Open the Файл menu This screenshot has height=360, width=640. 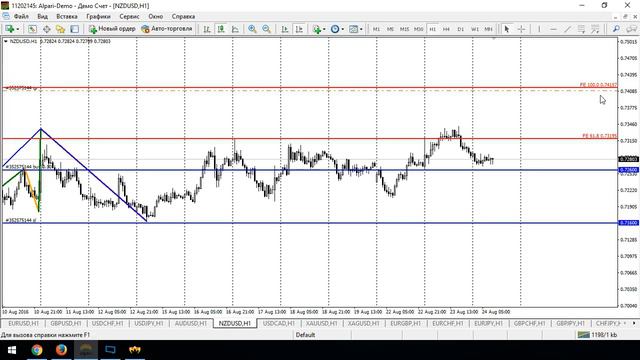click(x=21, y=16)
